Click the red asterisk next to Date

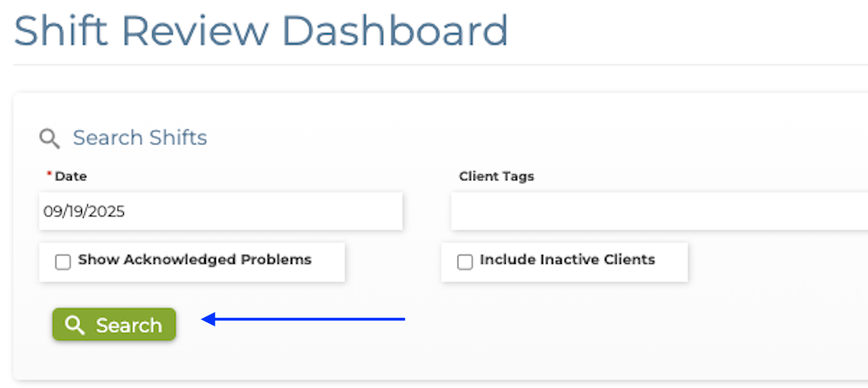point(49,174)
